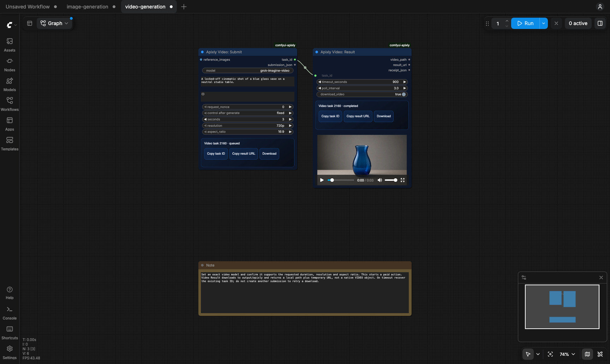This screenshot has width=610, height=364.
Task: Toggle download_video switch on Result node
Action: [x=403, y=94]
